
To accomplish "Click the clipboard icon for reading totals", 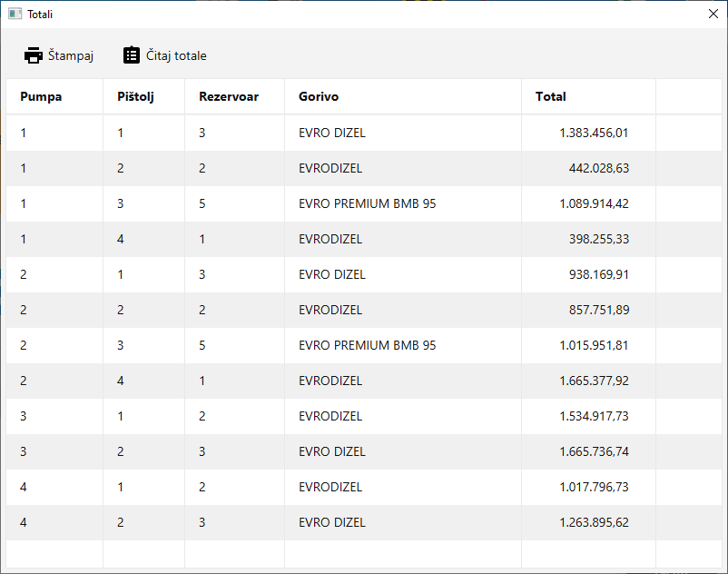I will [132, 55].
